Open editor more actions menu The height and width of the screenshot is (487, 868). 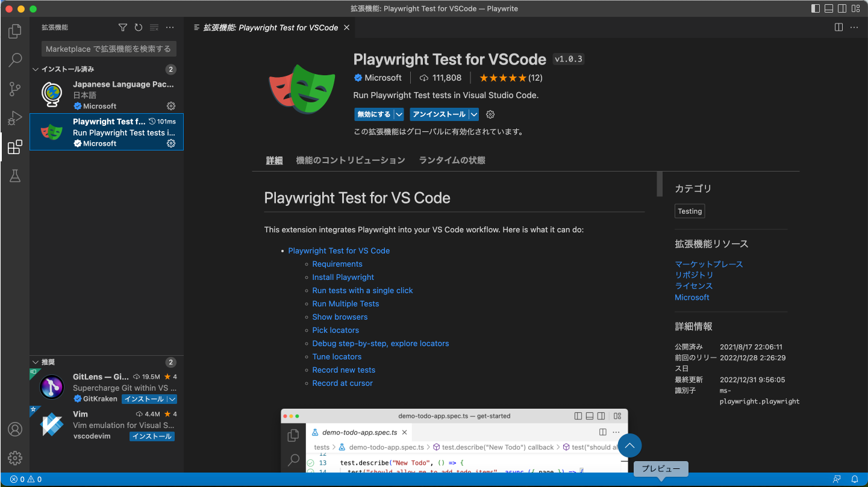[x=854, y=28]
